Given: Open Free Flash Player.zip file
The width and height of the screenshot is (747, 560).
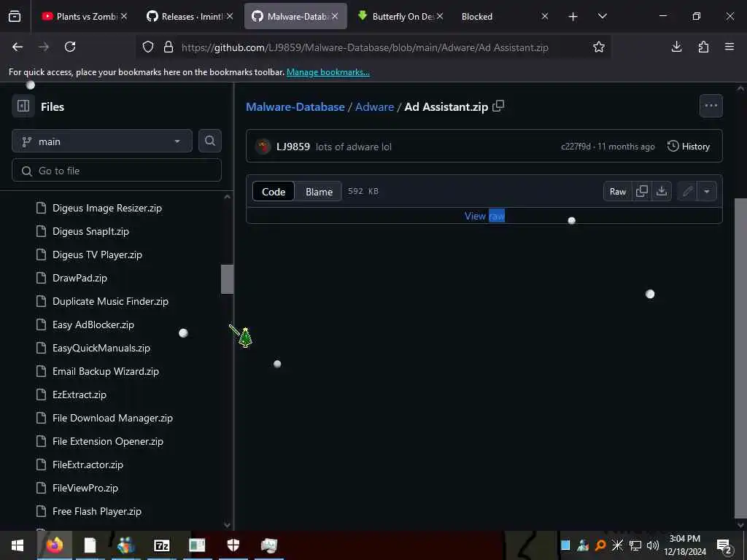Looking at the screenshot, I should 97,511.
